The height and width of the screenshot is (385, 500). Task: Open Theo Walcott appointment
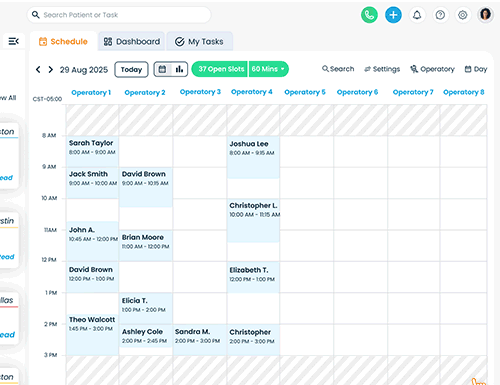coord(92,334)
